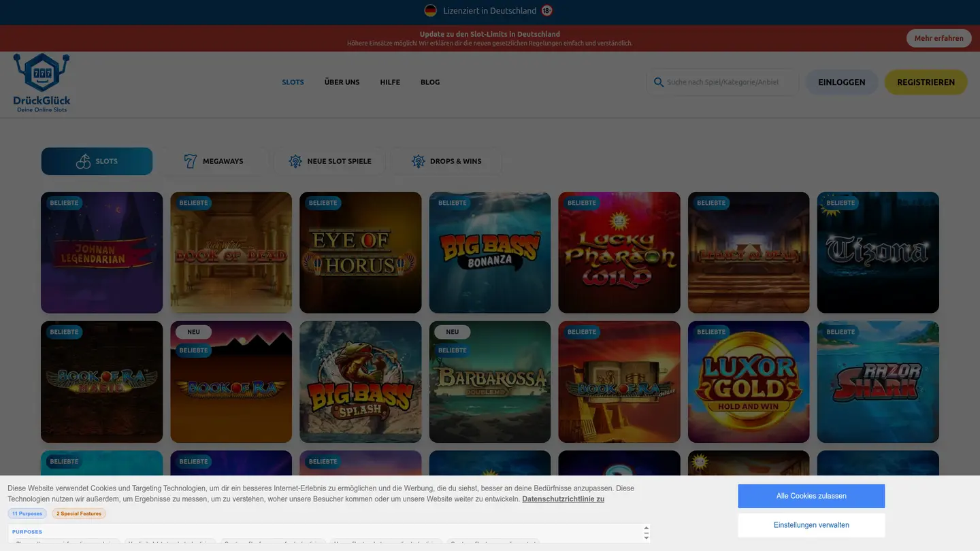The width and height of the screenshot is (980, 551).
Task: Open Einstellungen verwalten cookie settings
Action: click(x=811, y=525)
